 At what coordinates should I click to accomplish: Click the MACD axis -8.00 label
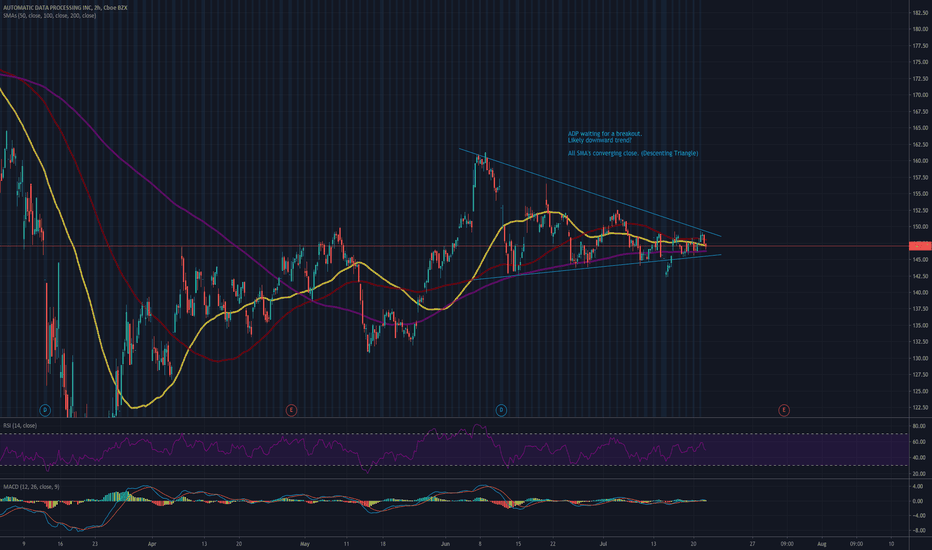pyautogui.click(x=918, y=530)
